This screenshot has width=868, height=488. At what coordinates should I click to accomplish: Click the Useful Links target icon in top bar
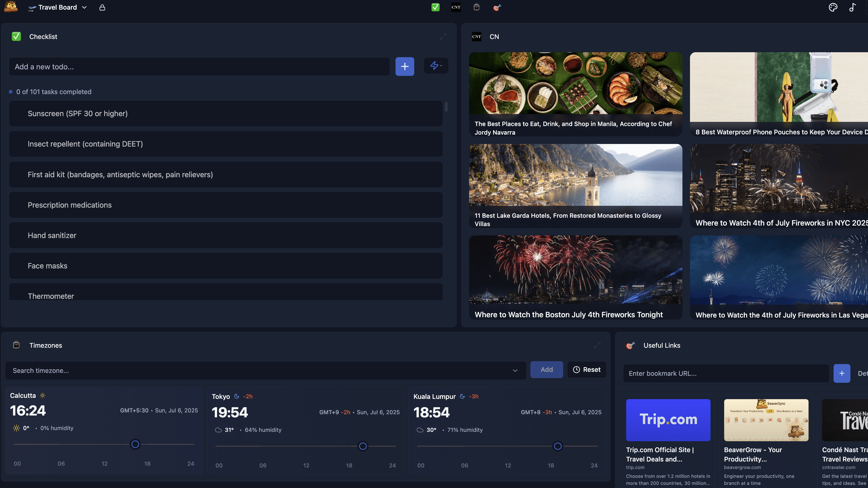(497, 8)
